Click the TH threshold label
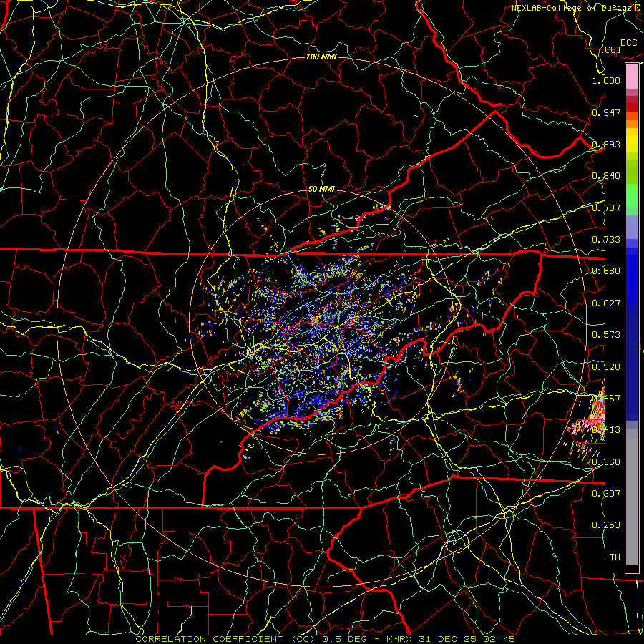Screen dimensions: 644x644 tap(615, 557)
